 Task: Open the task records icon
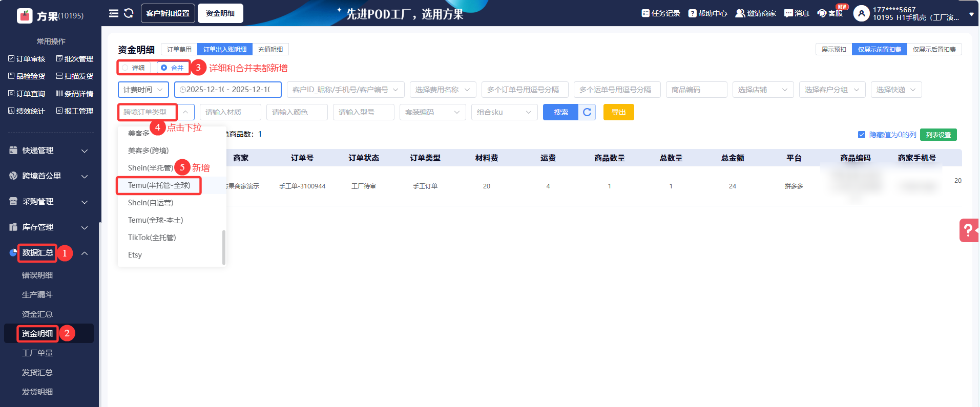[x=645, y=13]
